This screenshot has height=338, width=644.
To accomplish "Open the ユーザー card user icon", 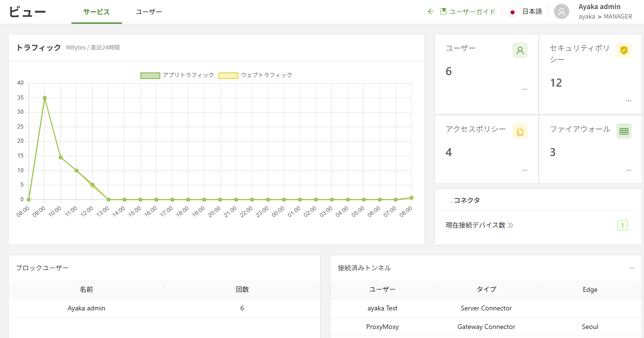I will (x=520, y=50).
